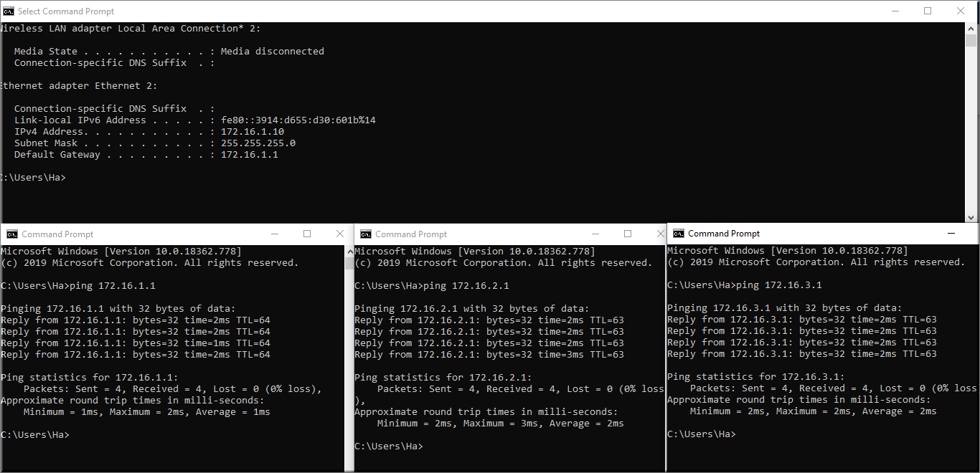Minimize the ping 172.16.3.1 Command Prompt window
This screenshot has width=980, height=473.
pyautogui.click(x=951, y=234)
